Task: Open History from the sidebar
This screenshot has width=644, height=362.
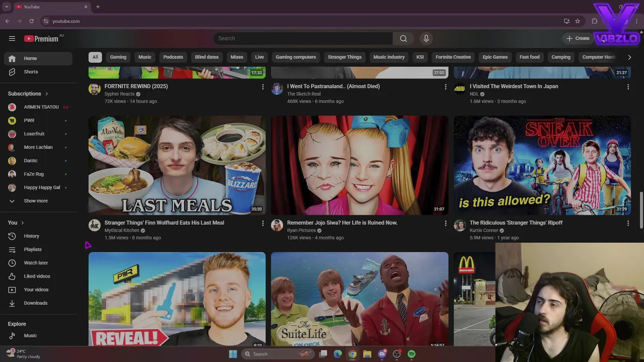Action: click(x=38, y=236)
